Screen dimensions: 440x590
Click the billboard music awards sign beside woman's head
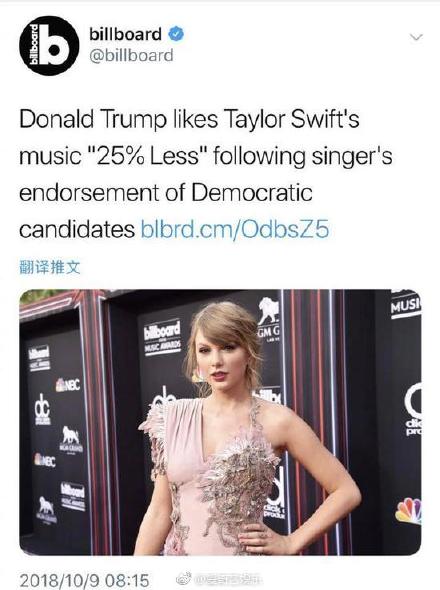tap(163, 338)
